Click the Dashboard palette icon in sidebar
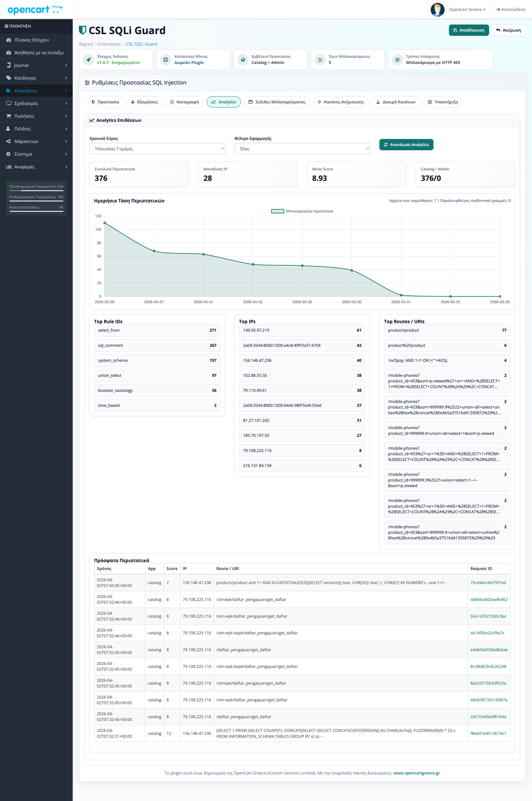Image resolution: width=532 pixels, height=801 pixels. 9,40
